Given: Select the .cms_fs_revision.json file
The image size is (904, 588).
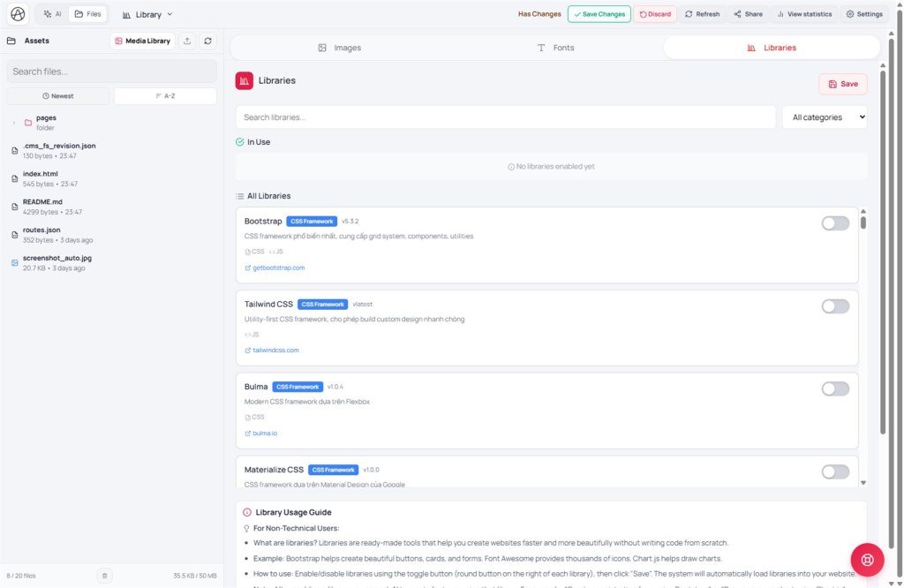Looking at the screenshot, I should [111, 150].
